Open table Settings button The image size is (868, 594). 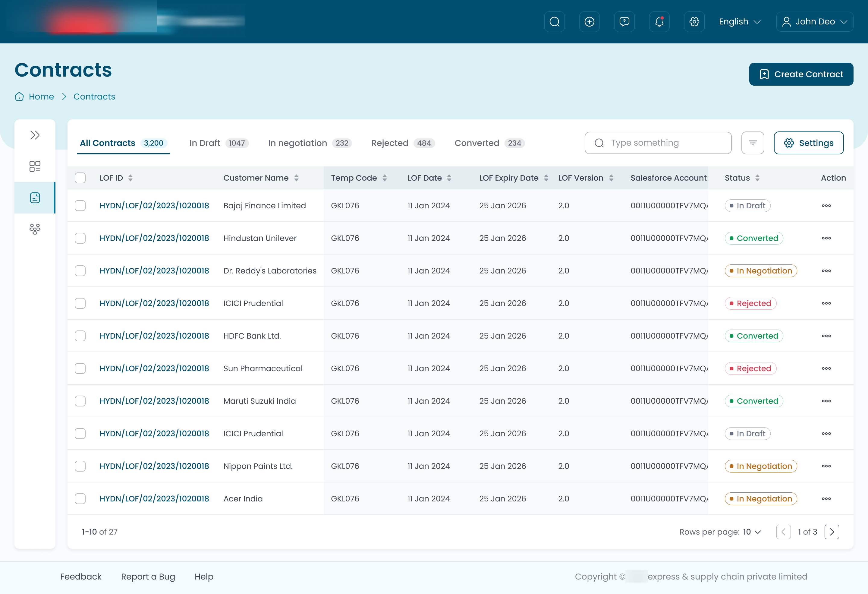click(x=808, y=143)
